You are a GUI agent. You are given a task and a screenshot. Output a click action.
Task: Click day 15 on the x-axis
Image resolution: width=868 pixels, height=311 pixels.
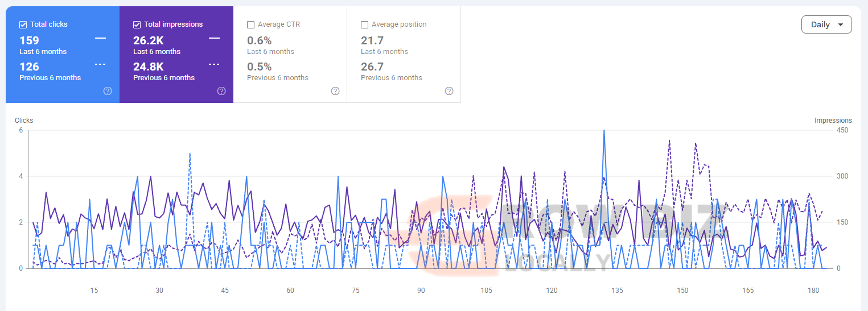[94, 291]
